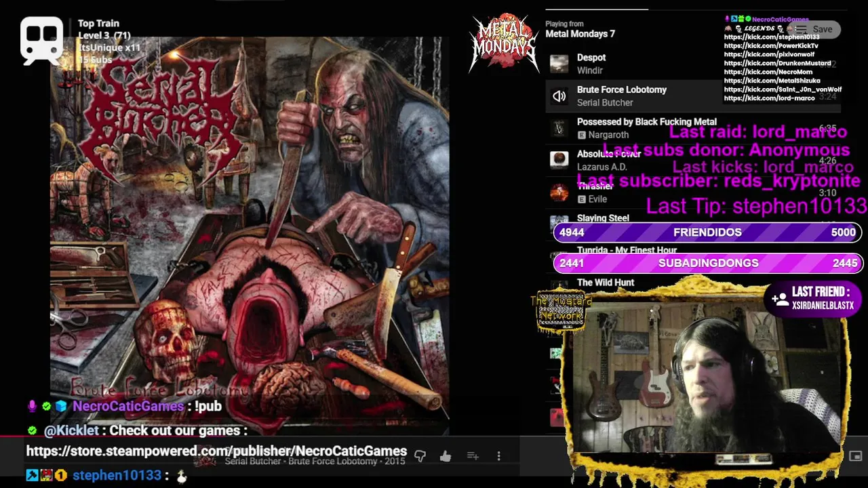Viewport: 868px width, 488px height.
Task: Click the FRIENDIDOS goal progress bar
Action: point(707,232)
